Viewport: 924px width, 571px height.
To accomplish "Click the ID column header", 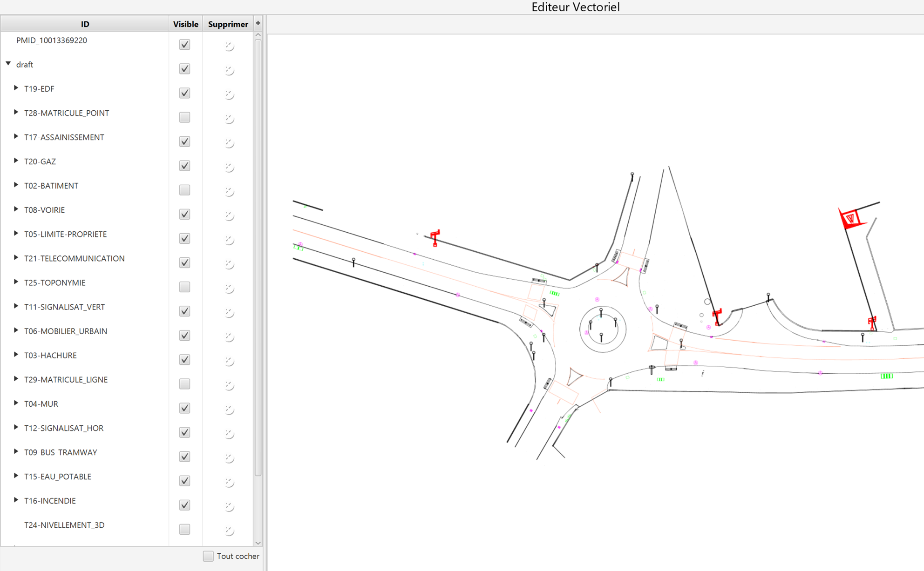I will [85, 24].
